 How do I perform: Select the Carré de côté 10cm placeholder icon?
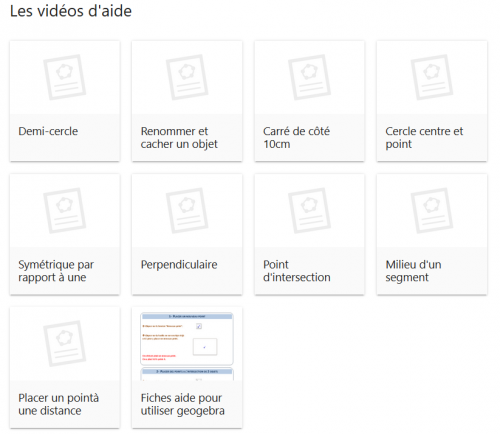coord(309,77)
